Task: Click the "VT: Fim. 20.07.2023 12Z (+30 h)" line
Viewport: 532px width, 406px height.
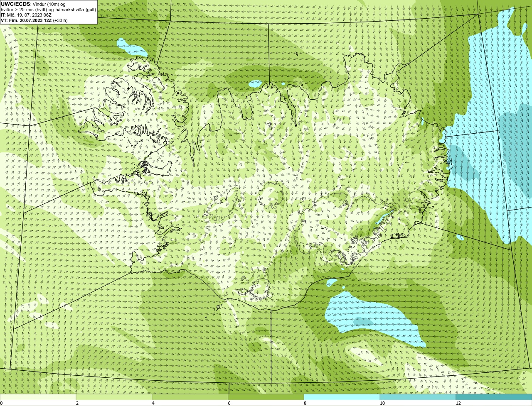Action: click(x=34, y=20)
